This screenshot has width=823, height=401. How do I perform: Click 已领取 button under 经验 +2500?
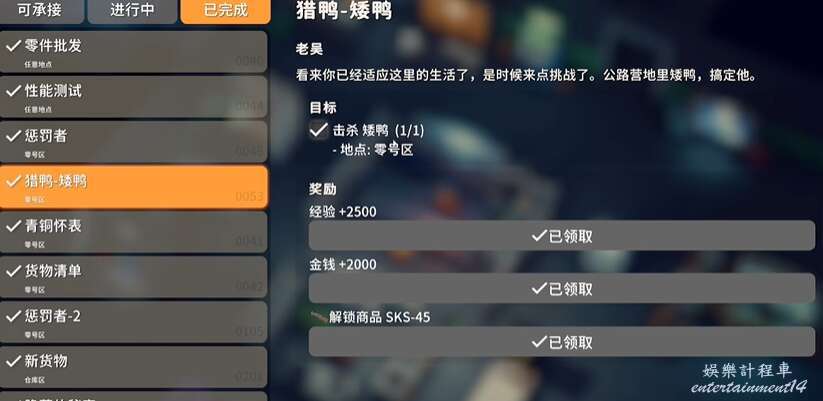562,236
